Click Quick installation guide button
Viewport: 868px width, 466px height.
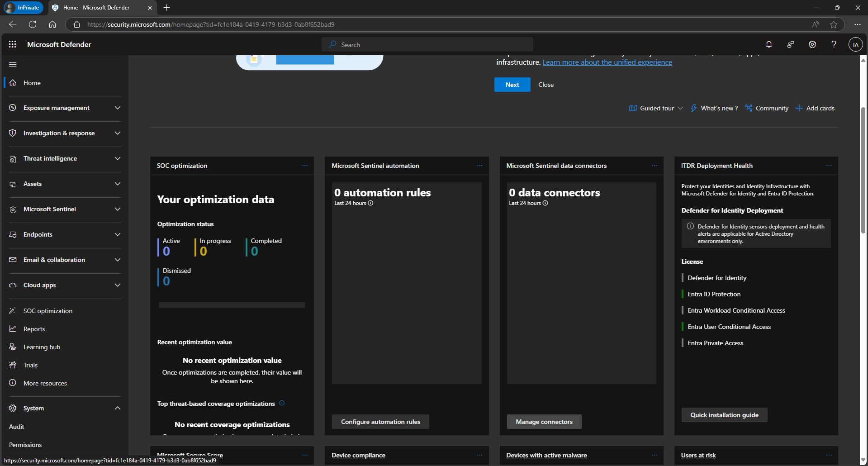point(724,415)
